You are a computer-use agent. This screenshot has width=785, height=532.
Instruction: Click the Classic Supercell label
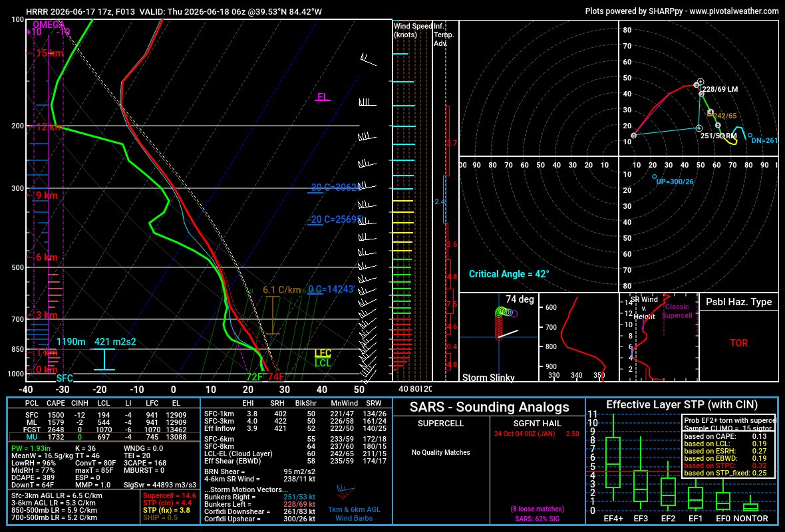click(676, 311)
